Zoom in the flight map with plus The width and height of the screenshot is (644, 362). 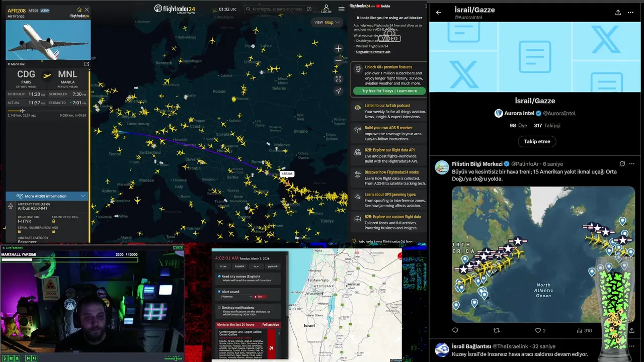click(338, 49)
